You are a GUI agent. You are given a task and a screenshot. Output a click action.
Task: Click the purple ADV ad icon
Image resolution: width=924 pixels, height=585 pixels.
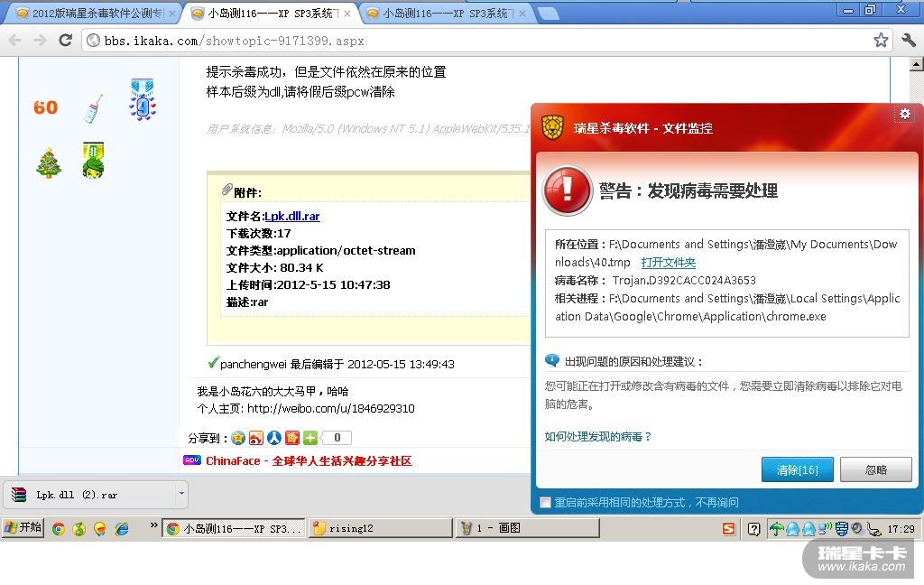192,460
